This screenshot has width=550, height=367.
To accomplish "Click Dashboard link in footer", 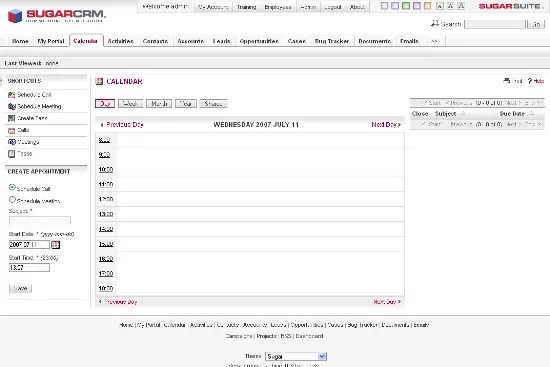I will [x=309, y=336].
